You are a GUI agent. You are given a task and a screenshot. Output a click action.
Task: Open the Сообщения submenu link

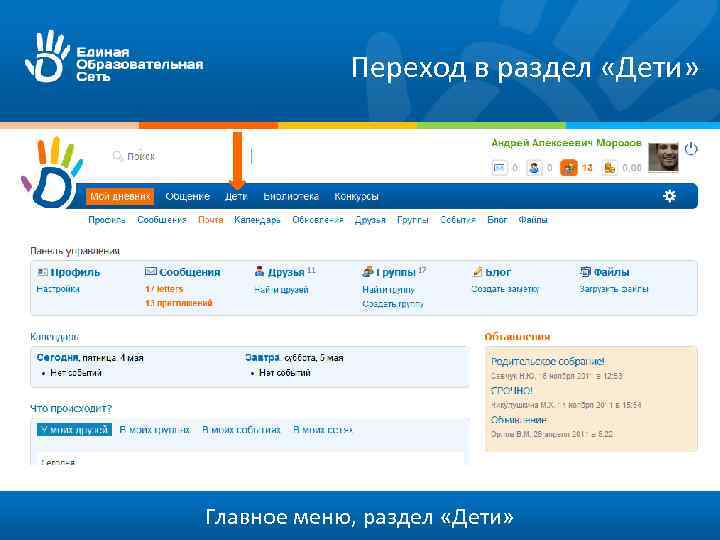tap(162, 220)
